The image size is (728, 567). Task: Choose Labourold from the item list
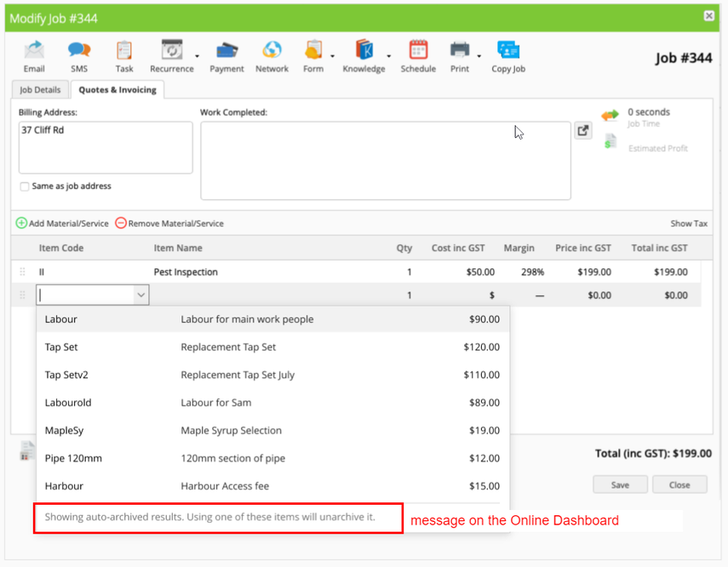click(273, 403)
